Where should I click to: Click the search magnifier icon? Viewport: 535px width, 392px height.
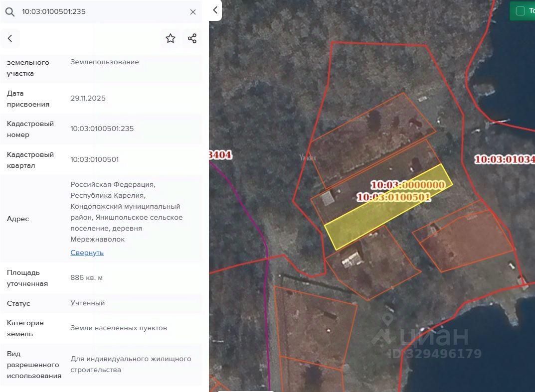[10, 12]
